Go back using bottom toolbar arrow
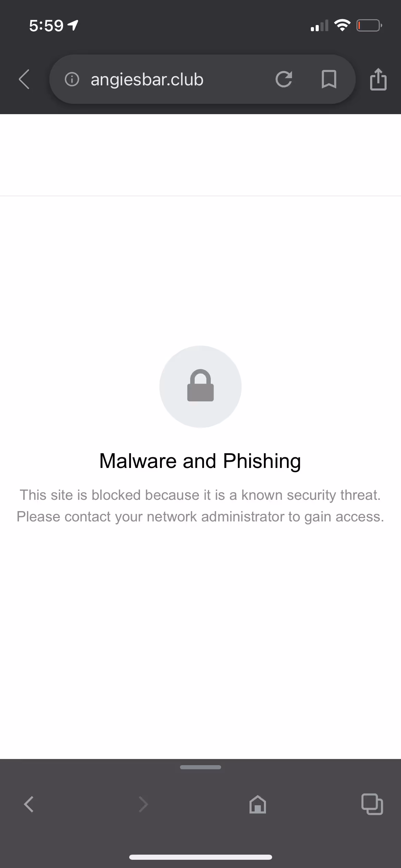 coord(29,804)
